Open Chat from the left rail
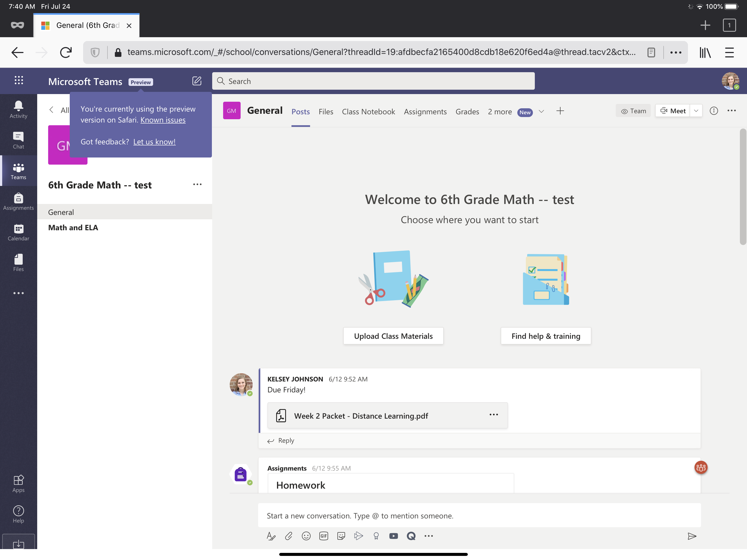 coord(18,140)
